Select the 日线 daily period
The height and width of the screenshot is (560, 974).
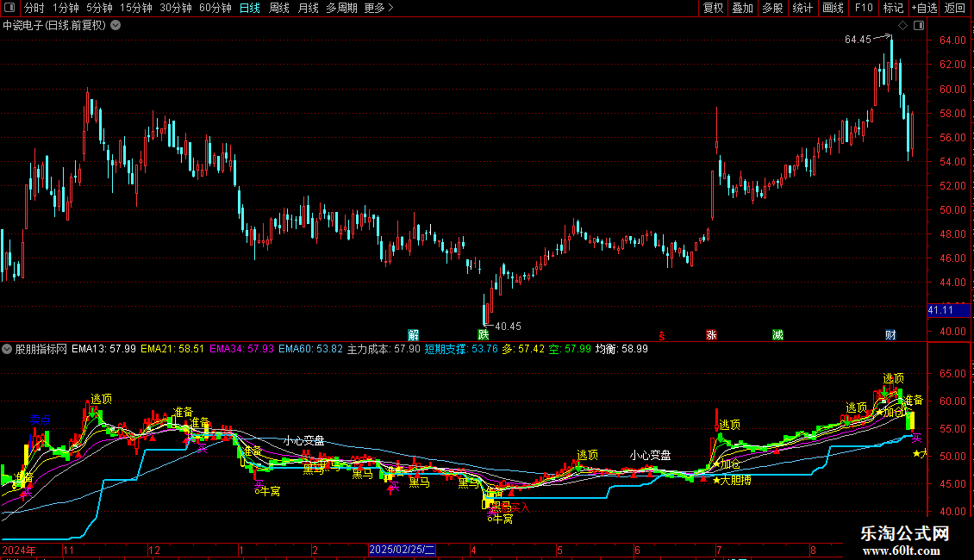(x=250, y=8)
